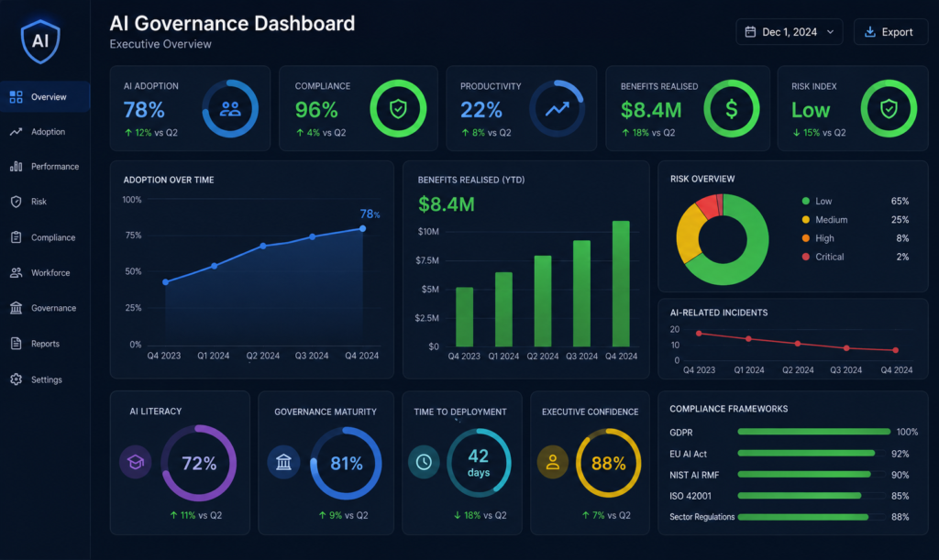Click the Time to Deployment clock icon
The height and width of the screenshot is (560, 939).
coord(424,462)
